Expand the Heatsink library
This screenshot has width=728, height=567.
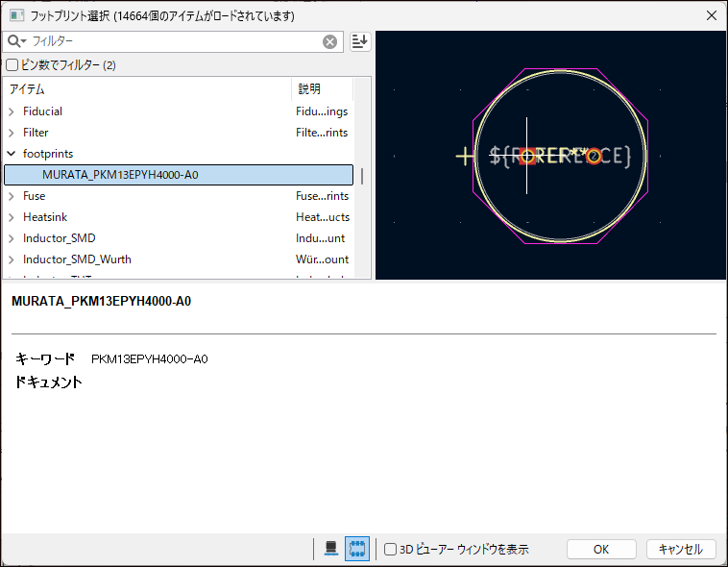pyautogui.click(x=12, y=217)
